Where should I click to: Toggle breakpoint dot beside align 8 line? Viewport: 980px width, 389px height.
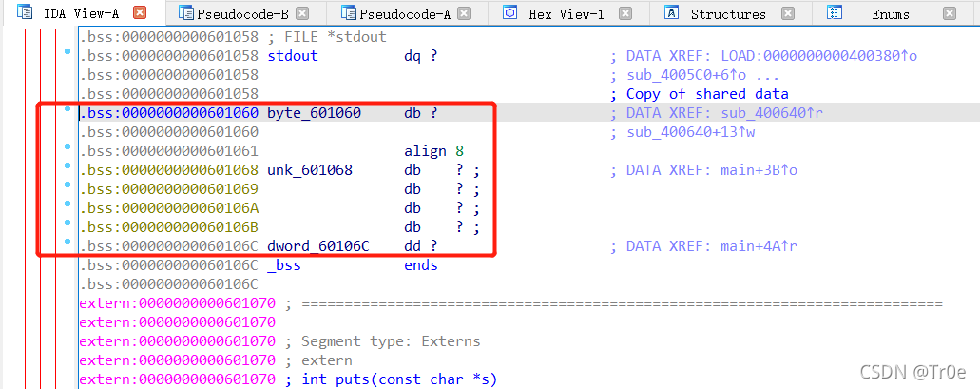[x=67, y=147]
